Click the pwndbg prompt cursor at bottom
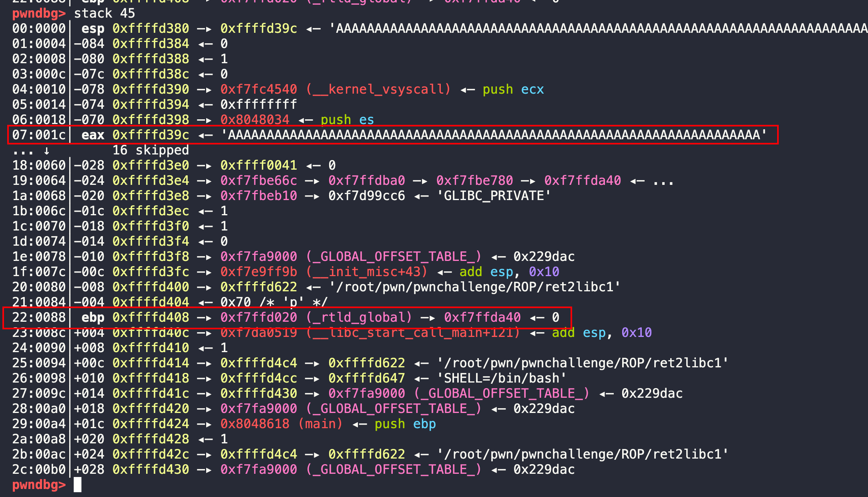The height and width of the screenshot is (497, 868). [78, 485]
